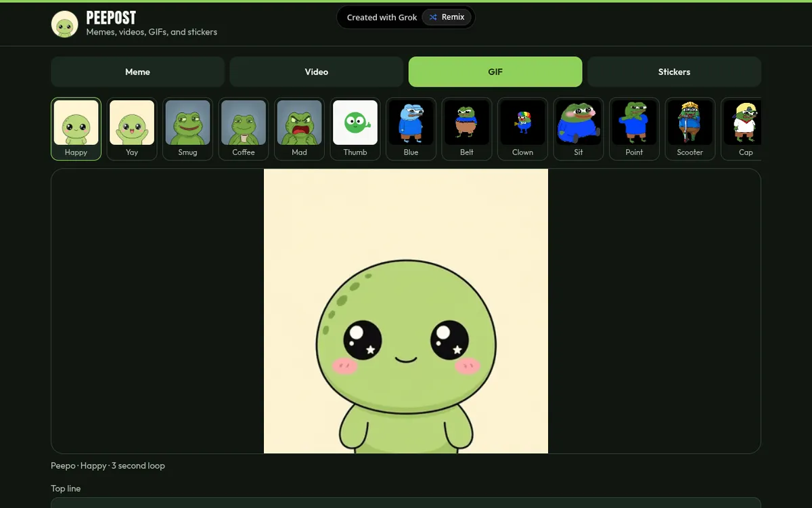Select the Sit Pepe thumbnail

point(579,129)
